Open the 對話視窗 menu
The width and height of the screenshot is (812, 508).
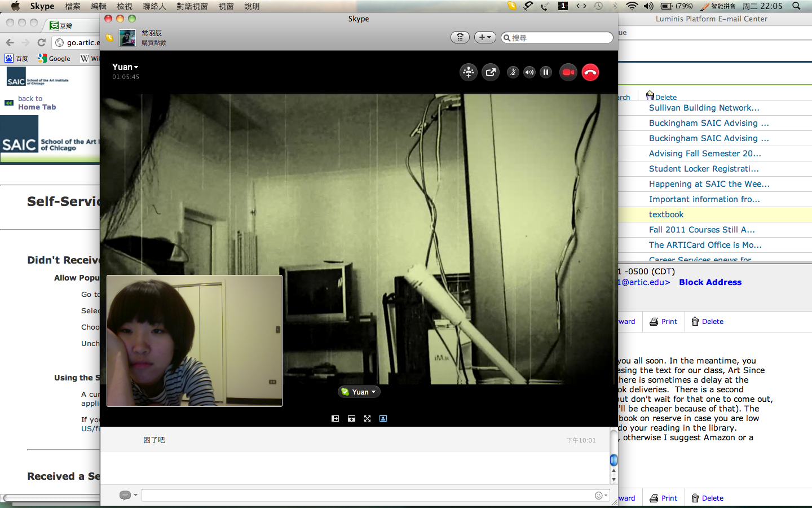192,6
